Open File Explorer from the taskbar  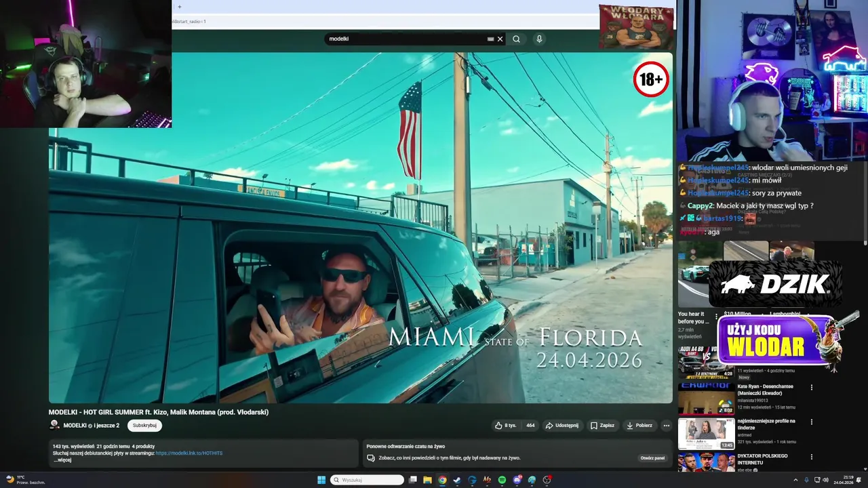click(x=427, y=480)
